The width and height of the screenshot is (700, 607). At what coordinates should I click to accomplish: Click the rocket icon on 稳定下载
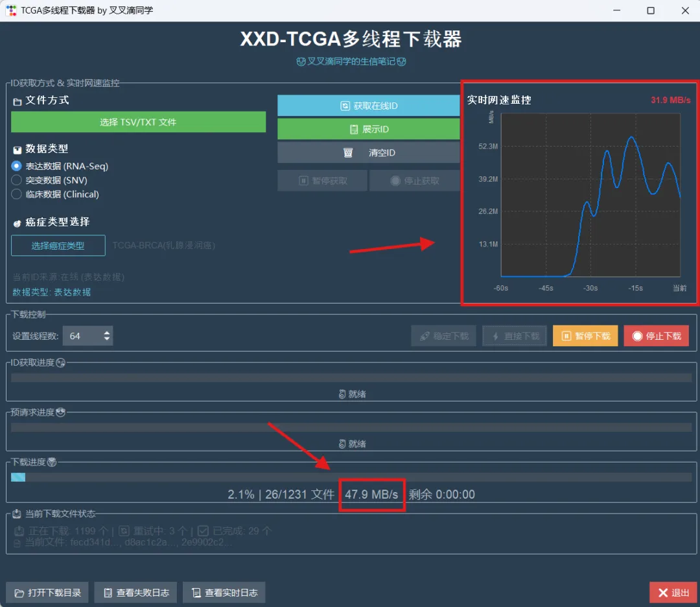coord(425,336)
